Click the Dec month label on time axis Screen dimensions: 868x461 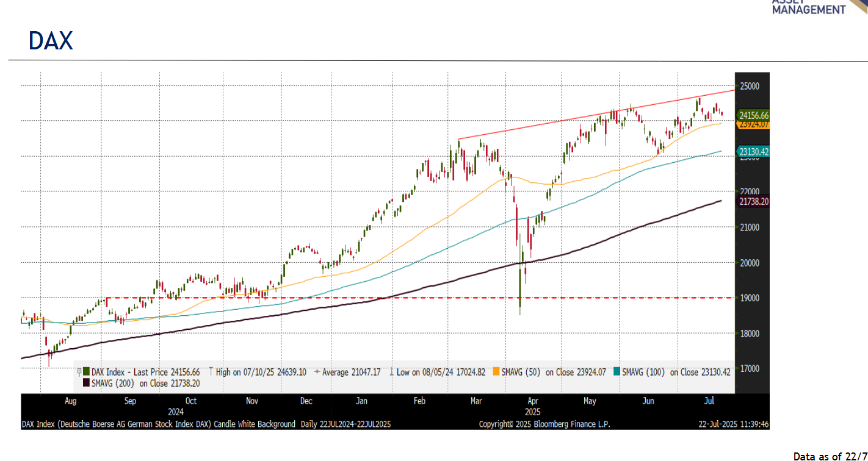(x=306, y=401)
